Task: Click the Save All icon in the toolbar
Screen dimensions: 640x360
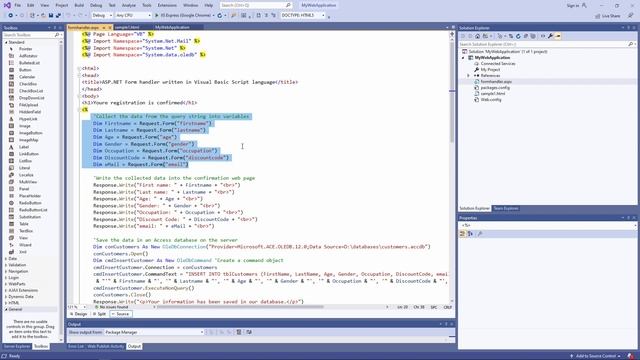Action: pyautogui.click(x=58, y=15)
